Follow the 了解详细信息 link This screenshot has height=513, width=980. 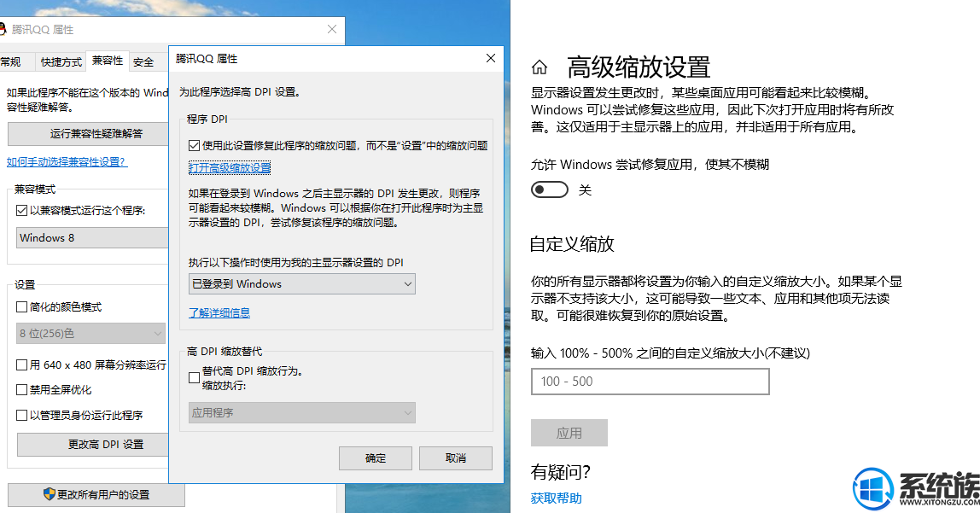click(219, 312)
